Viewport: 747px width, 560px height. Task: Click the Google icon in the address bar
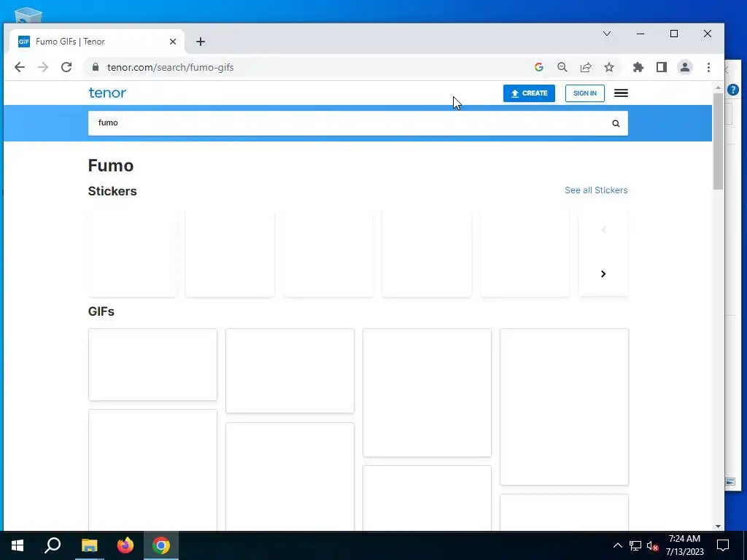[539, 67]
